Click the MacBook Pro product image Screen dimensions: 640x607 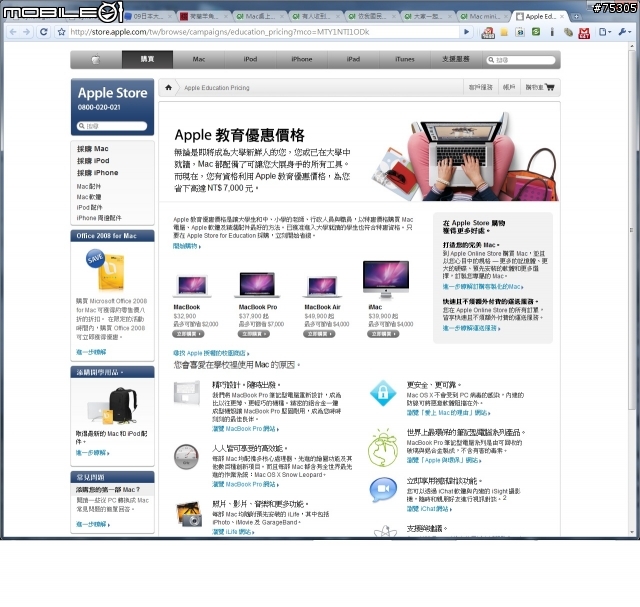click(x=257, y=284)
